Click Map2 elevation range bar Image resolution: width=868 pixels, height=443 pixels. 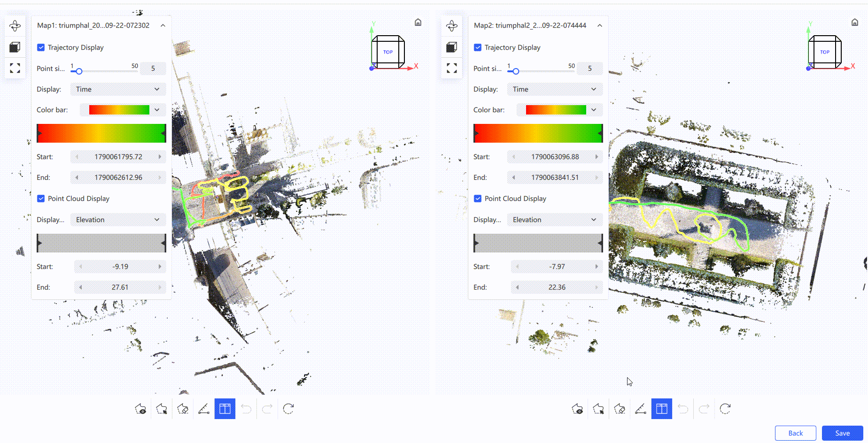[538, 243]
